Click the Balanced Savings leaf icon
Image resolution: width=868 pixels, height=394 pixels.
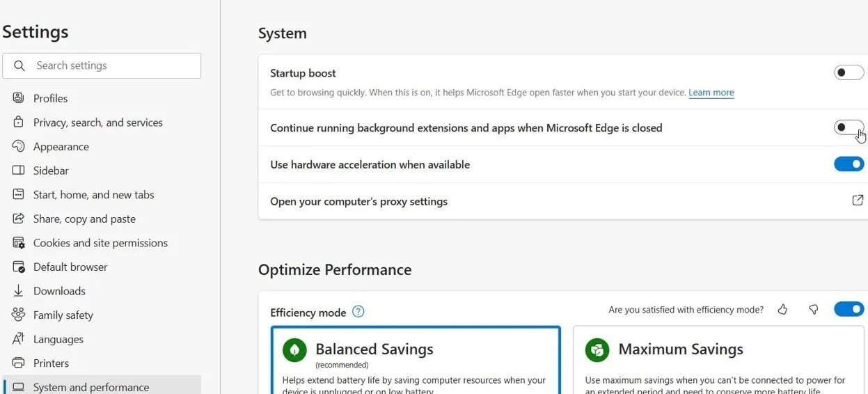[x=295, y=349]
